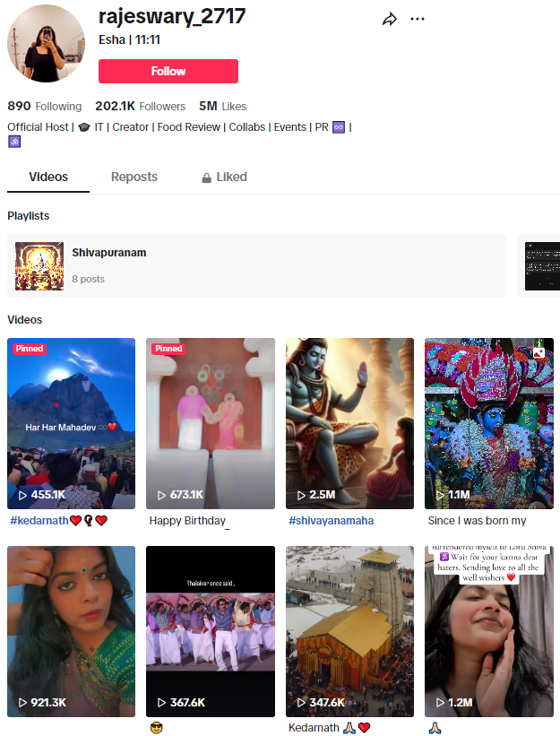Switch to the Videos tab

48,177
